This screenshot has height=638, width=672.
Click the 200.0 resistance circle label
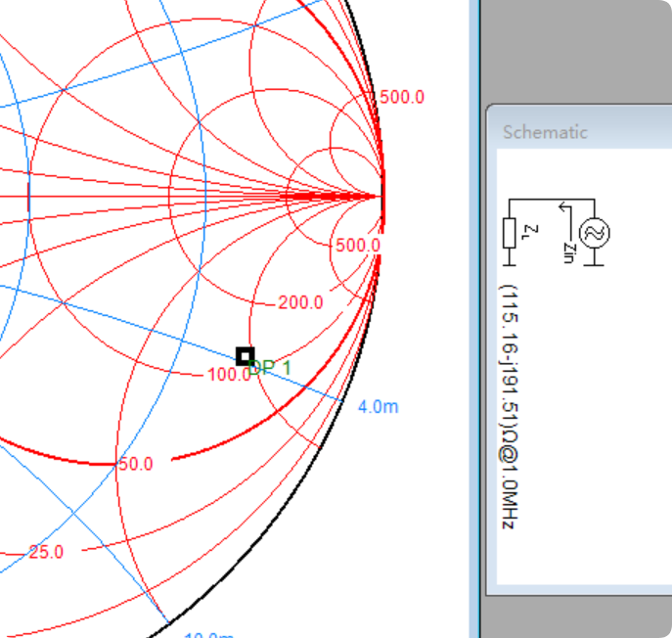[x=300, y=303]
